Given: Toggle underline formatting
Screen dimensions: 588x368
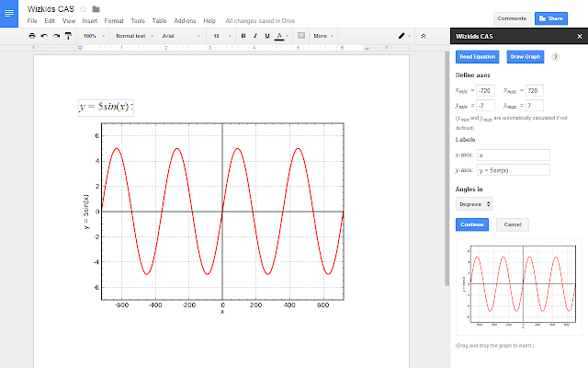Looking at the screenshot, I should tap(267, 36).
